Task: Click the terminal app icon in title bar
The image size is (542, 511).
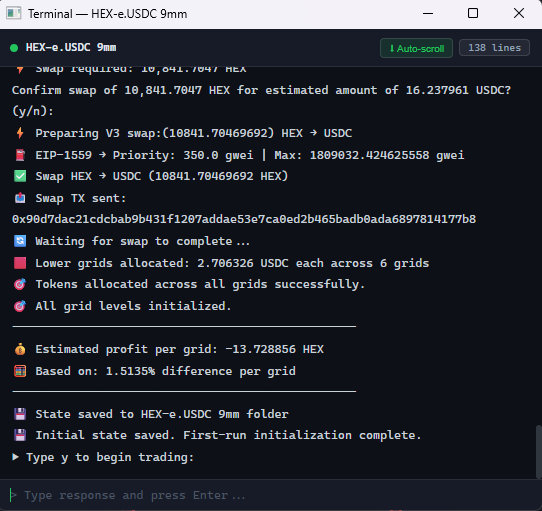Action: point(14,13)
